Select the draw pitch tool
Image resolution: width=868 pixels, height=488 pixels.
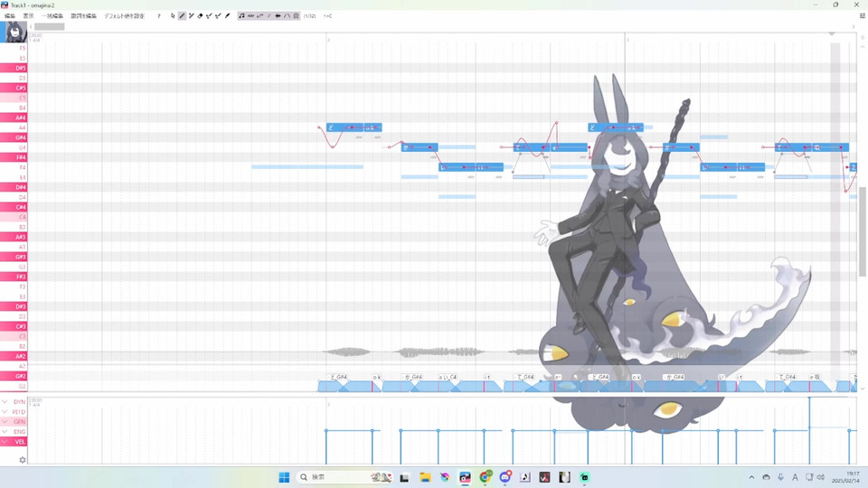click(209, 16)
